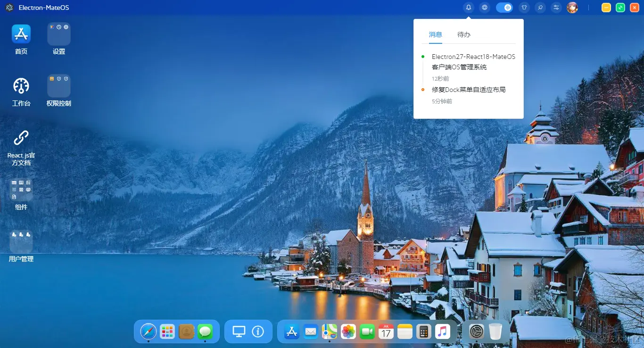Open the Calendar showing JUL 17 in the Dock
This screenshot has height=348, width=644.
pos(386,331)
